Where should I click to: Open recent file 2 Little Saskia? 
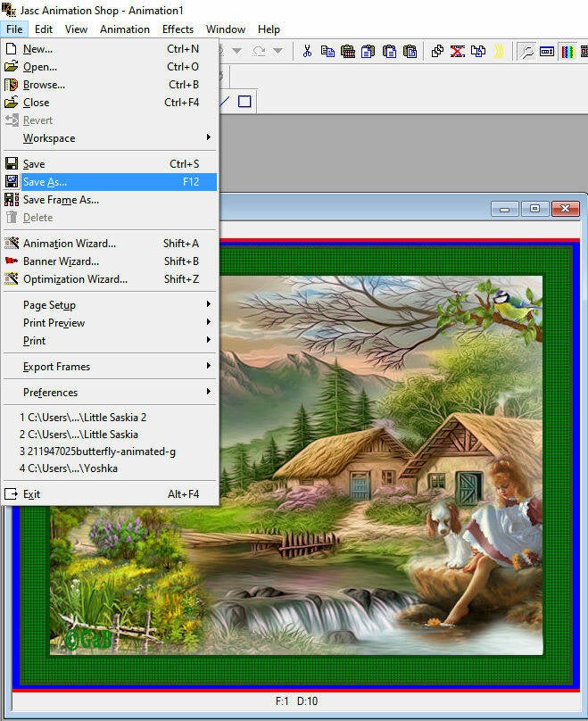coord(110,434)
